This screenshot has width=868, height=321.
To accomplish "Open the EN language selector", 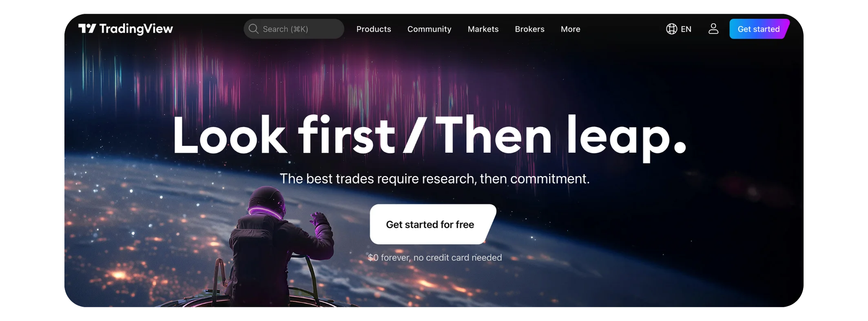I will coord(679,29).
